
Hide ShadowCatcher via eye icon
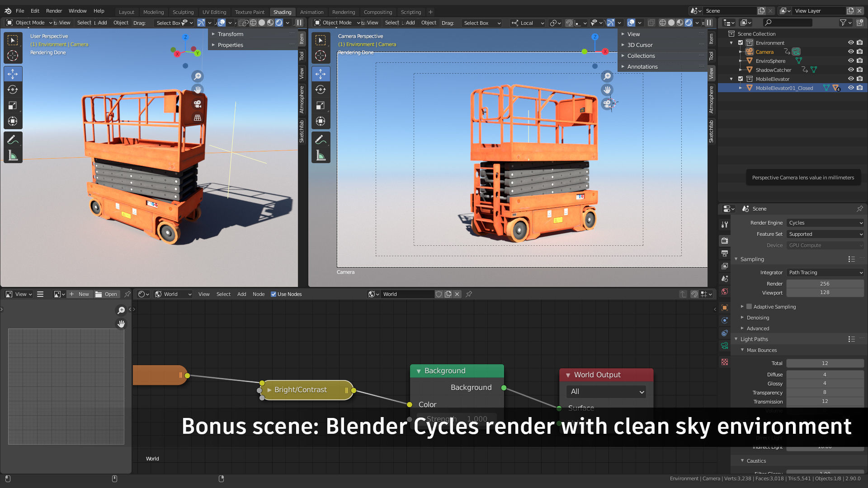(850, 70)
